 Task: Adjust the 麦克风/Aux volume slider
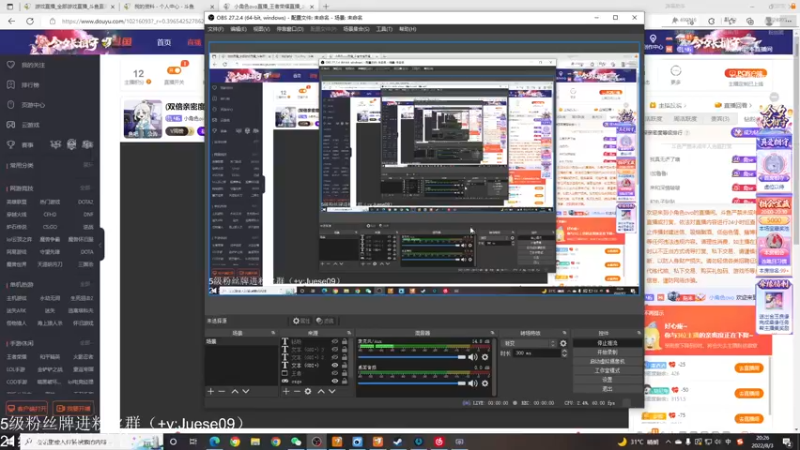click(412, 357)
